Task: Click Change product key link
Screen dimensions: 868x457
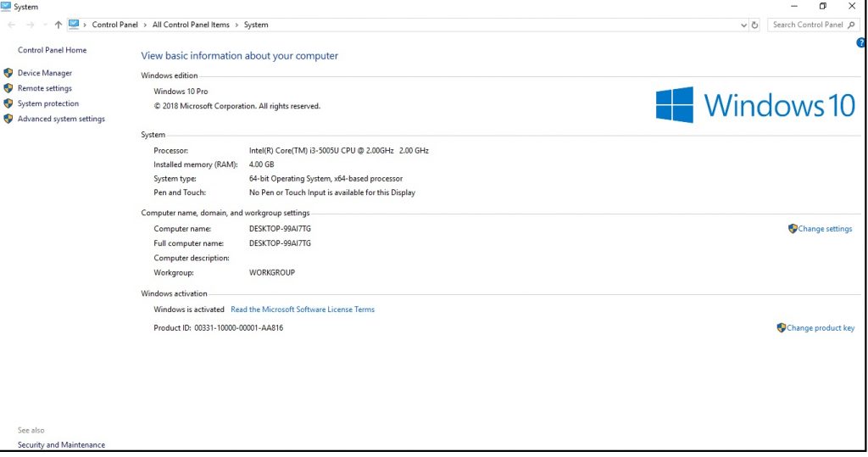Action: 821,328
